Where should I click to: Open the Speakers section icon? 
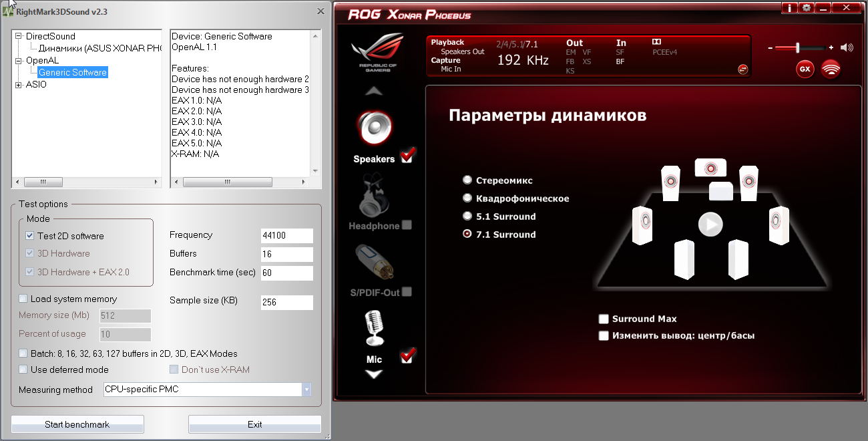pyautogui.click(x=374, y=128)
